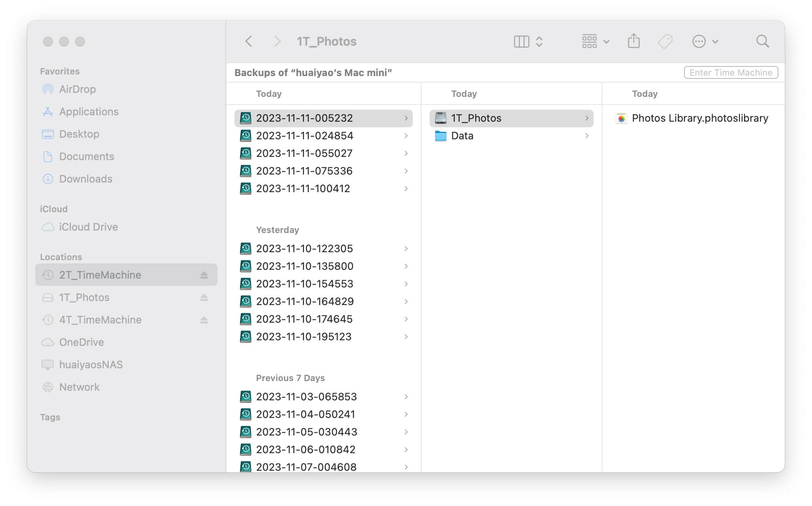Click the Photos Library file icon

tap(621, 118)
